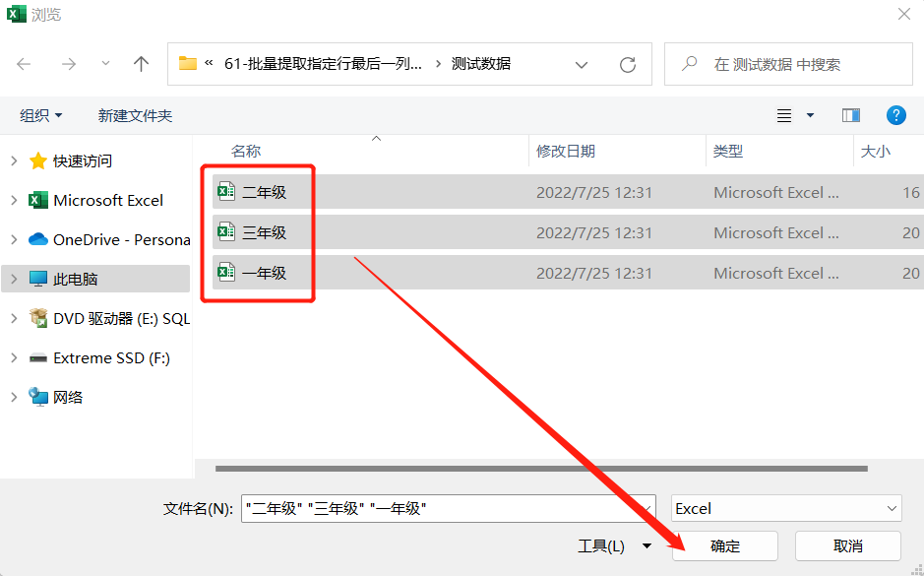The height and width of the screenshot is (576, 924).
Task: Select the 测试数据 breadcrumb
Action: coord(481,64)
